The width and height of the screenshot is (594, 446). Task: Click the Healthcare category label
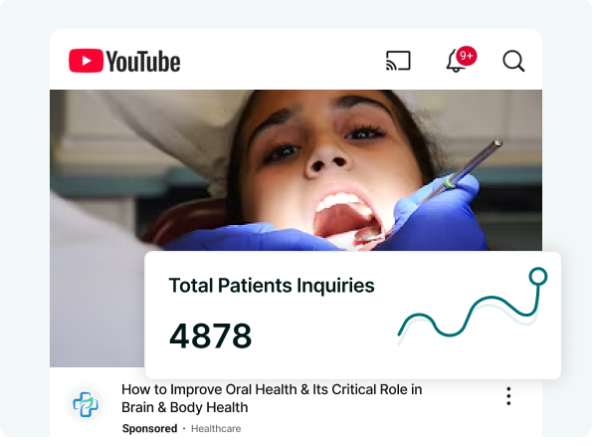pyautogui.click(x=216, y=429)
